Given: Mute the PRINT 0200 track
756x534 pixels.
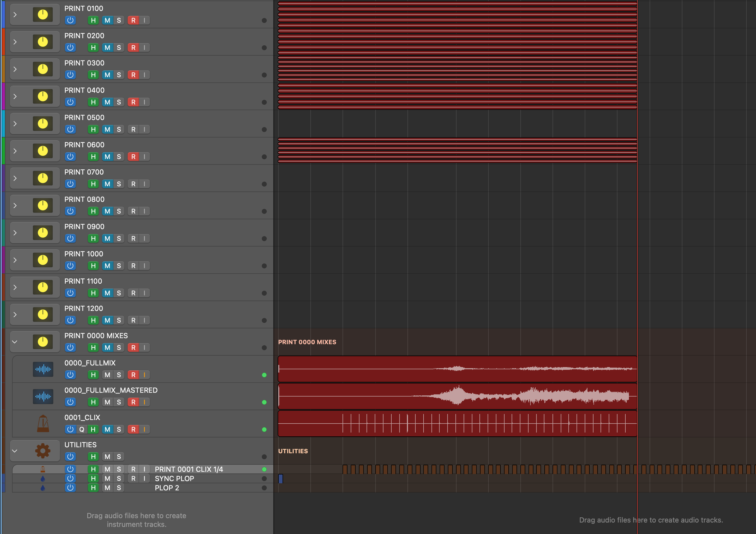Looking at the screenshot, I should coord(107,48).
